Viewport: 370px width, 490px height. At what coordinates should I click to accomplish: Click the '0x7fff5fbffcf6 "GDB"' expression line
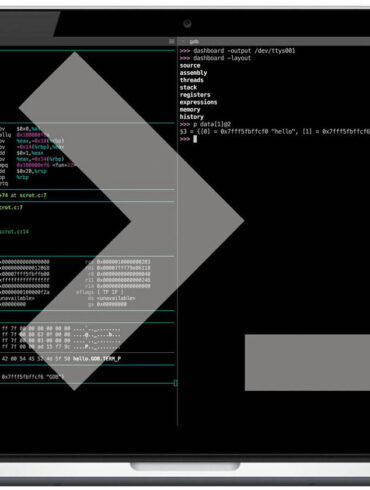coord(33,377)
